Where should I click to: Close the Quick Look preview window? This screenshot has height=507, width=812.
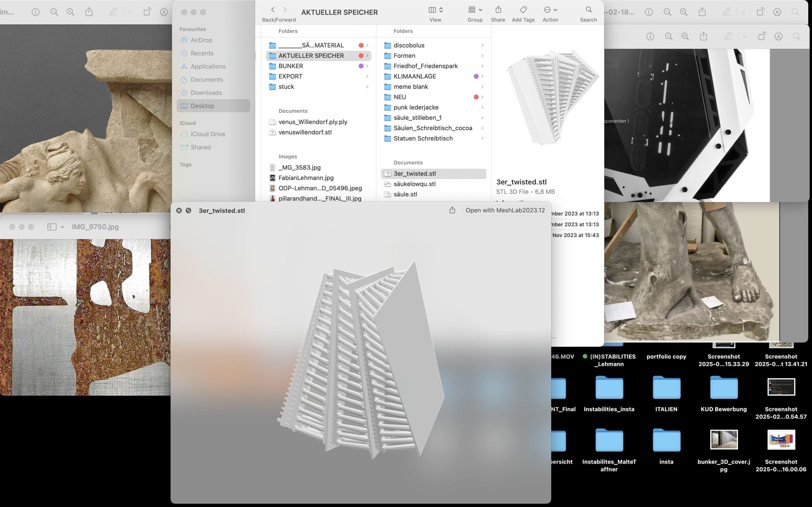(x=179, y=211)
